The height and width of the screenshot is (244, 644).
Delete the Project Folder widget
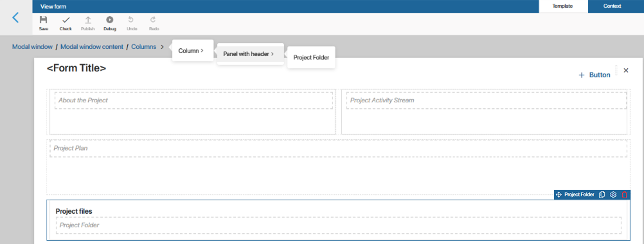click(x=624, y=194)
